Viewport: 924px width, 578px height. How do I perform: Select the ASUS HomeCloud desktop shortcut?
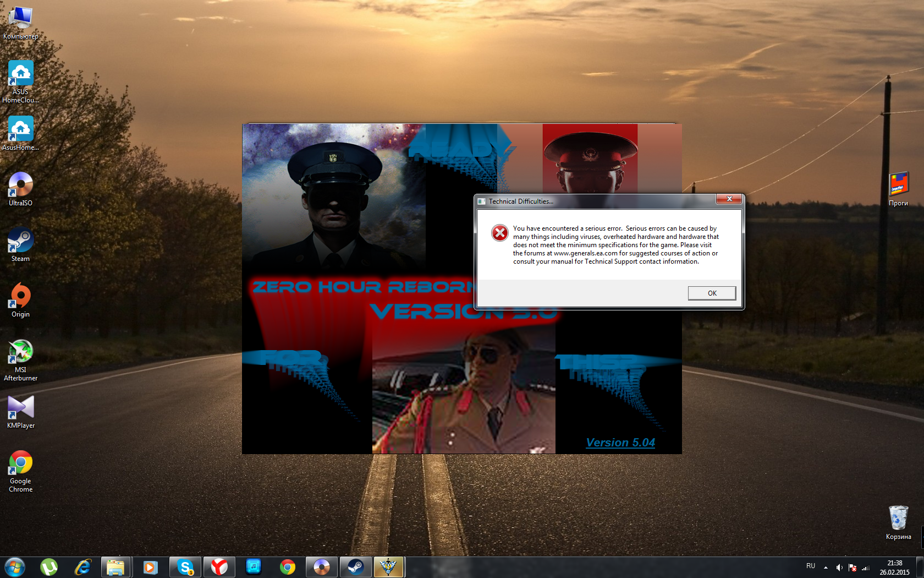[x=21, y=81]
